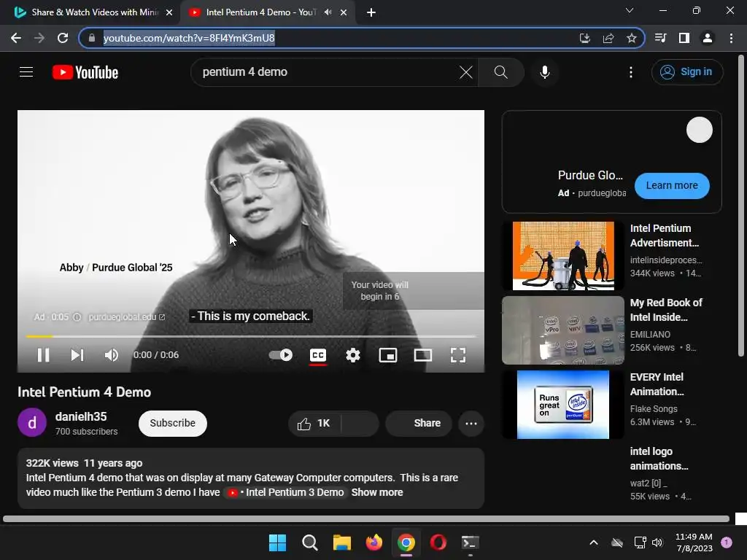747x560 pixels.
Task: Open Opera from the taskbar
Action: (438, 542)
